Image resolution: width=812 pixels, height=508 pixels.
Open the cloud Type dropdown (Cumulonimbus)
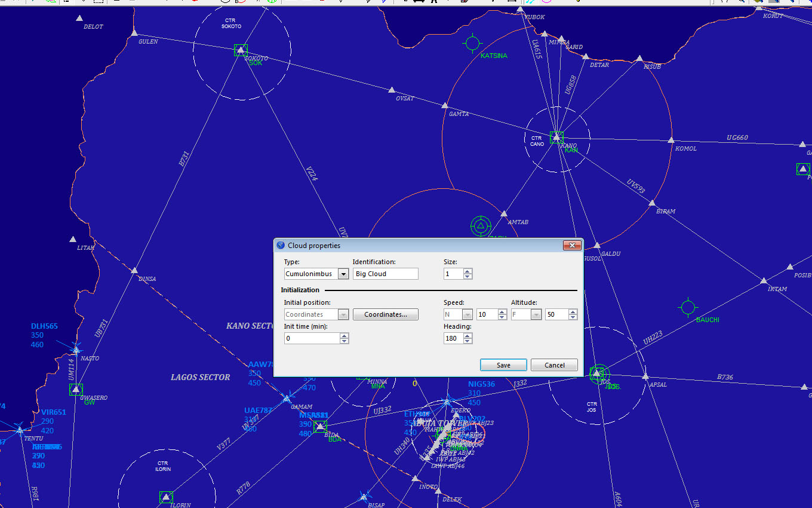click(x=343, y=274)
